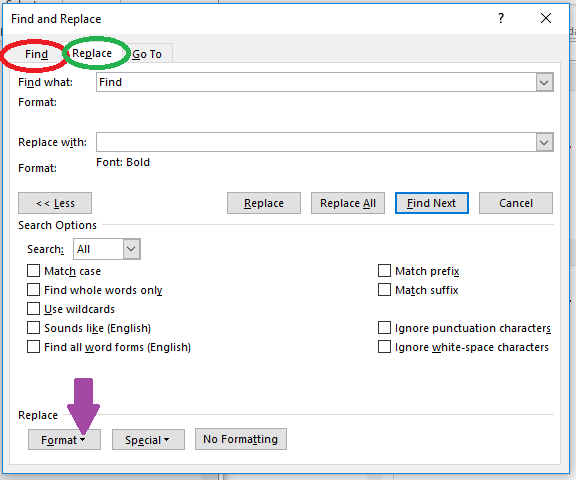Click the help question mark icon

[501, 18]
